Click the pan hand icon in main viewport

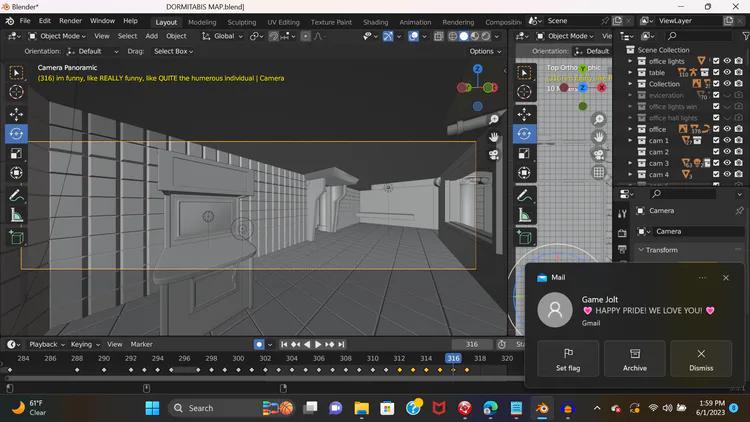pyautogui.click(x=494, y=137)
